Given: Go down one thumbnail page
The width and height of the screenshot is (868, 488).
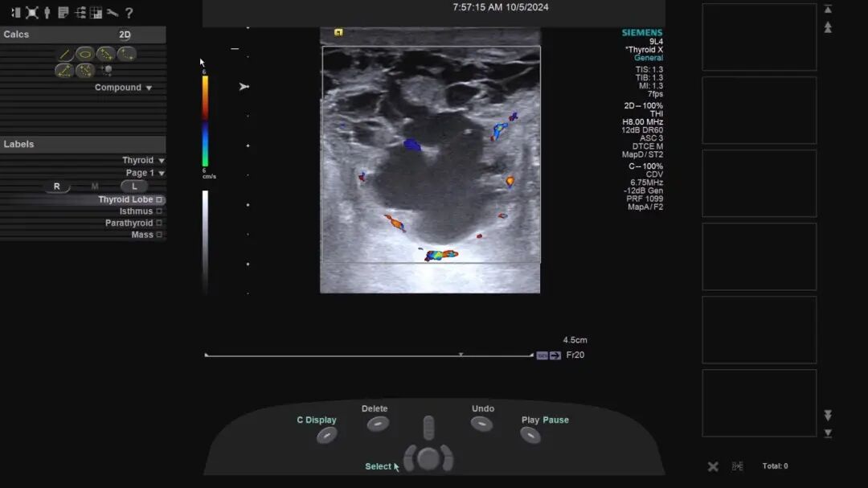Looking at the screenshot, I should tap(828, 415).
